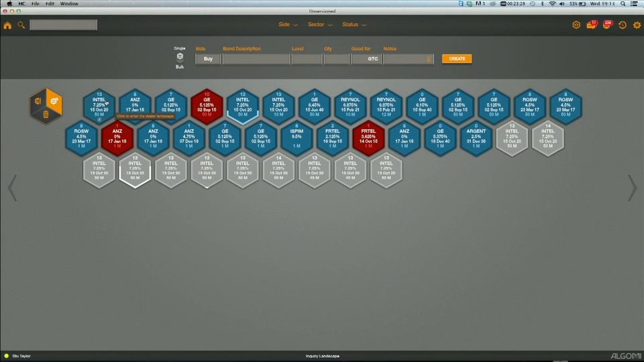Viewport: 644px width, 362px height.
Task: Toggle the Single/Bulk entry mode switch
Action: [x=180, y=57]
